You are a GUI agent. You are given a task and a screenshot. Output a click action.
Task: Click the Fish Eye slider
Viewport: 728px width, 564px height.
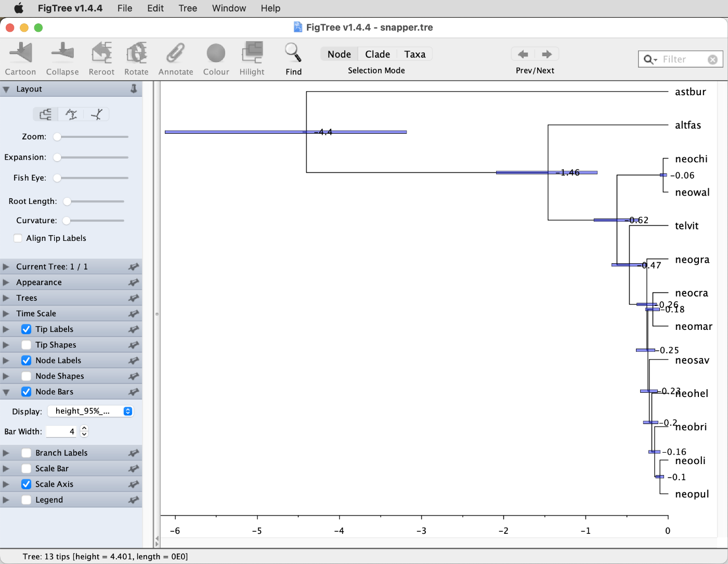click(90, 178)
